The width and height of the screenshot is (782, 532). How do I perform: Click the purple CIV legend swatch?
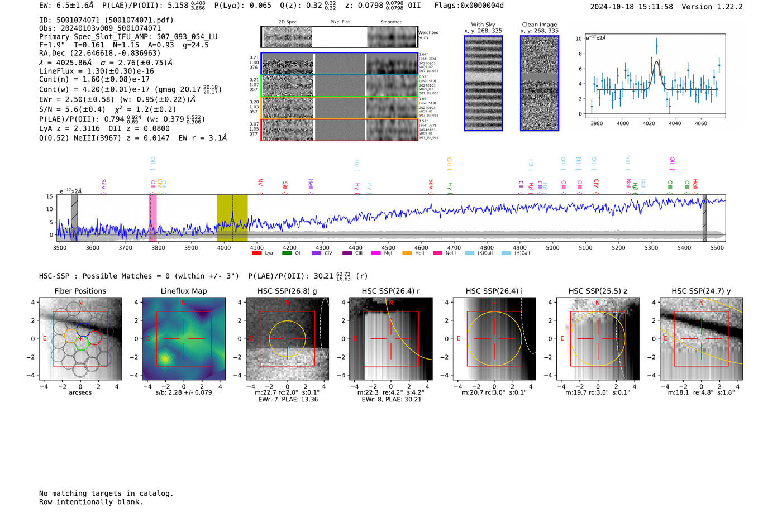point(317,253)
